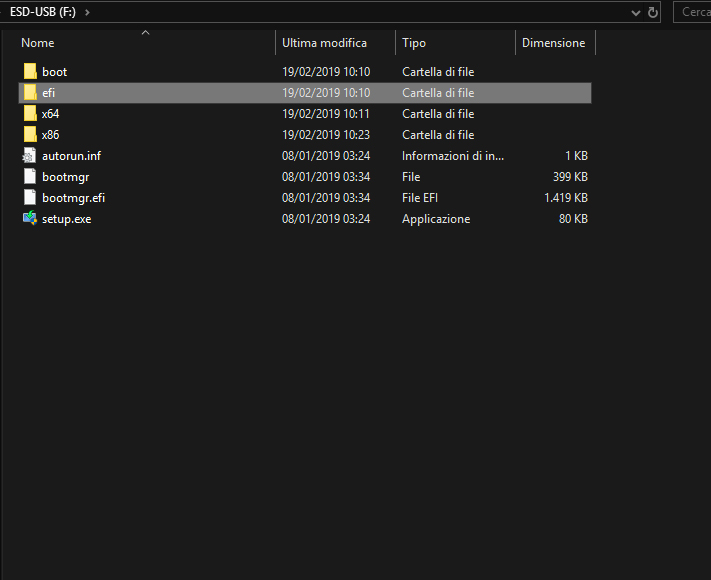Viewport: 711px width, 580px height.
Task: Expand the chevron after ESD-USB (F:)
Action: (87, 12)
